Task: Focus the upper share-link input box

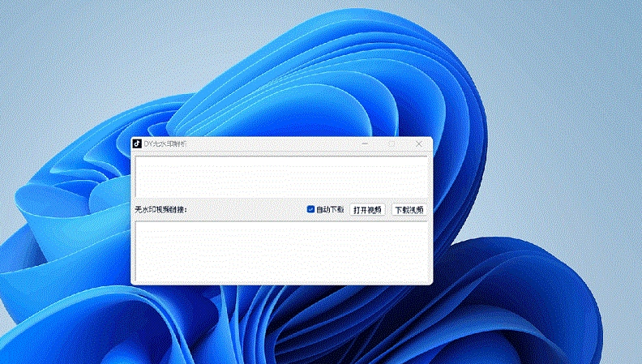Action: (x=281, y=177)
